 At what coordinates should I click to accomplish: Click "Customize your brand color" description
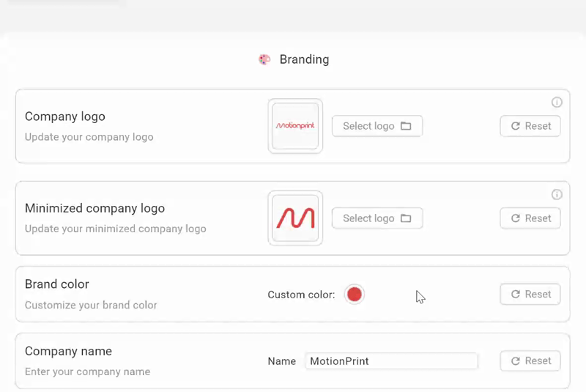pos(91,306)
